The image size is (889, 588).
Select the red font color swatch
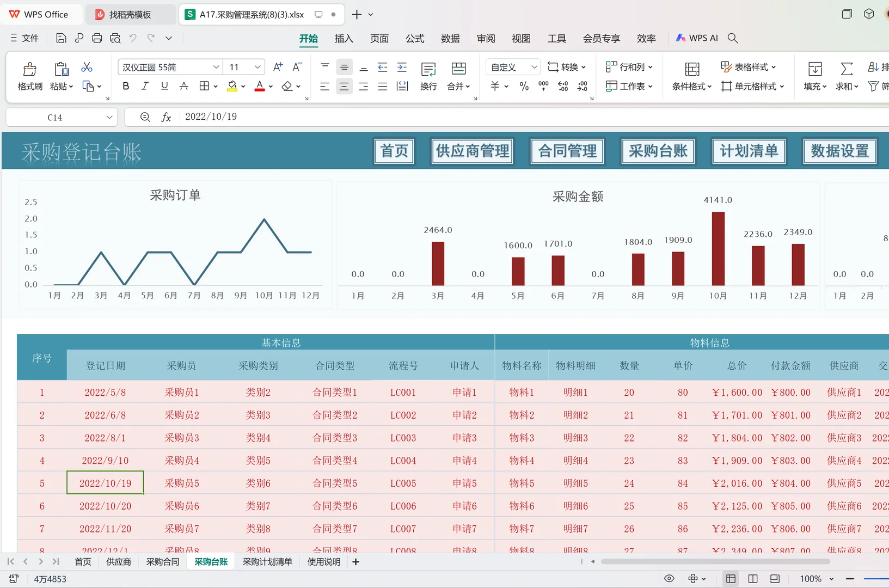click(x=259, y=85)
